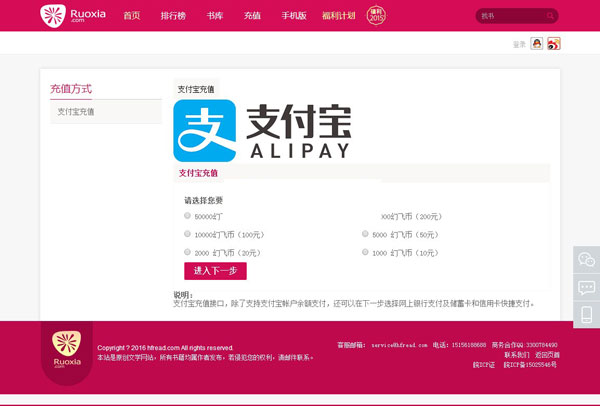Screen dimensions: 600x406
Task: Click the 进入下一步 button
Action: tap(215, 271)
